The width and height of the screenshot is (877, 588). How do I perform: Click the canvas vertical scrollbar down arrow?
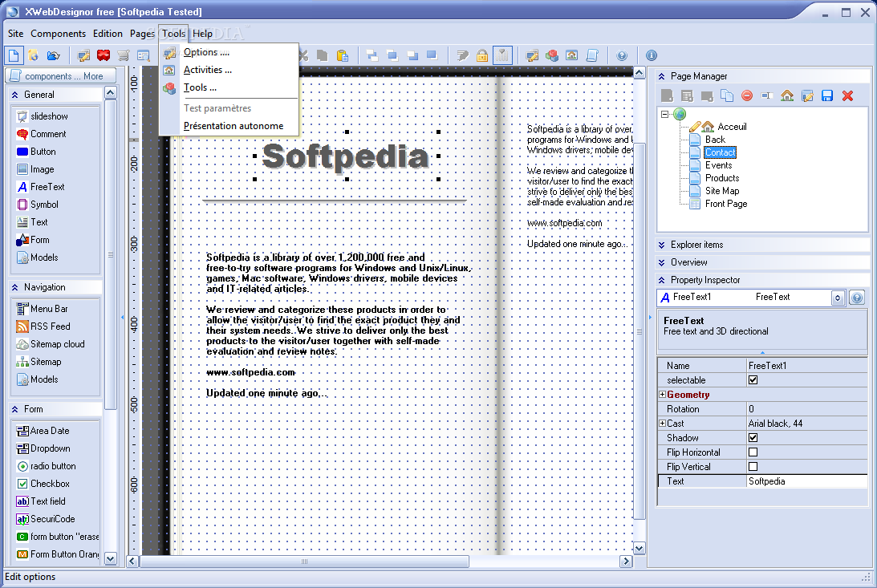pos(639,549)
